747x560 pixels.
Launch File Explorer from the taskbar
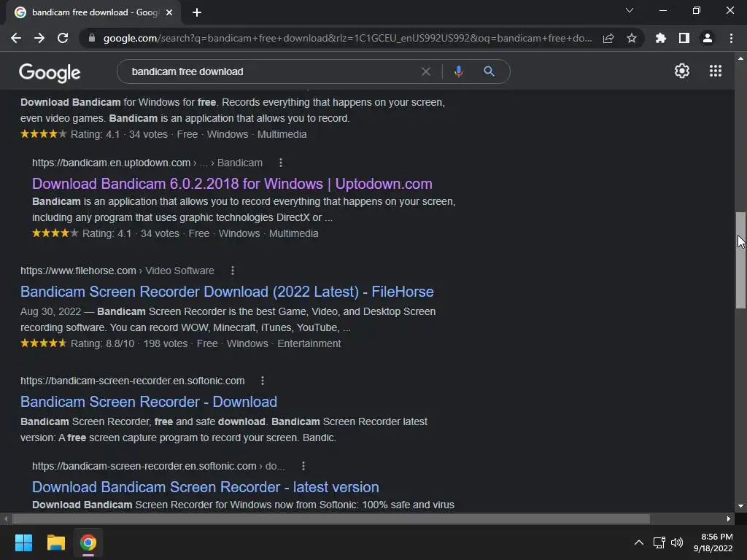pyautogui.click(x=55, y=542)
